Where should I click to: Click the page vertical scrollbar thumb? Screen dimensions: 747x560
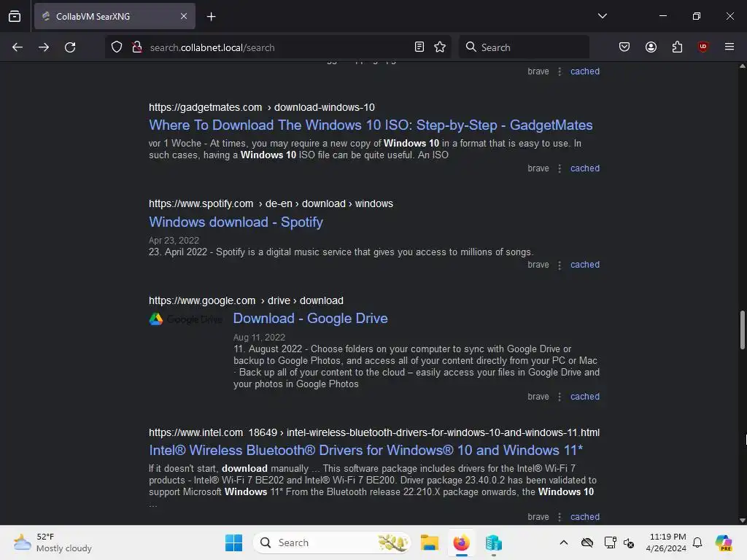742,330
